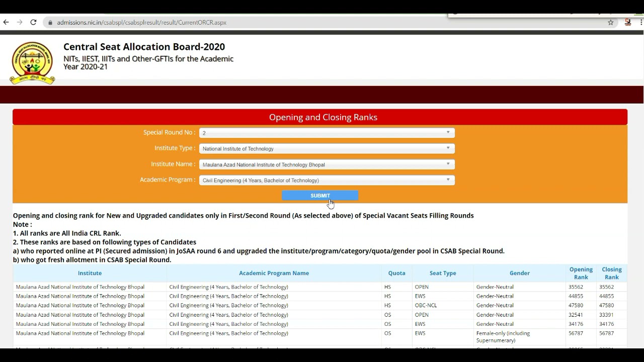Click the Academic Program Name column header
The width and height of the screenshot is (644, 362).
tap(274, 273)
